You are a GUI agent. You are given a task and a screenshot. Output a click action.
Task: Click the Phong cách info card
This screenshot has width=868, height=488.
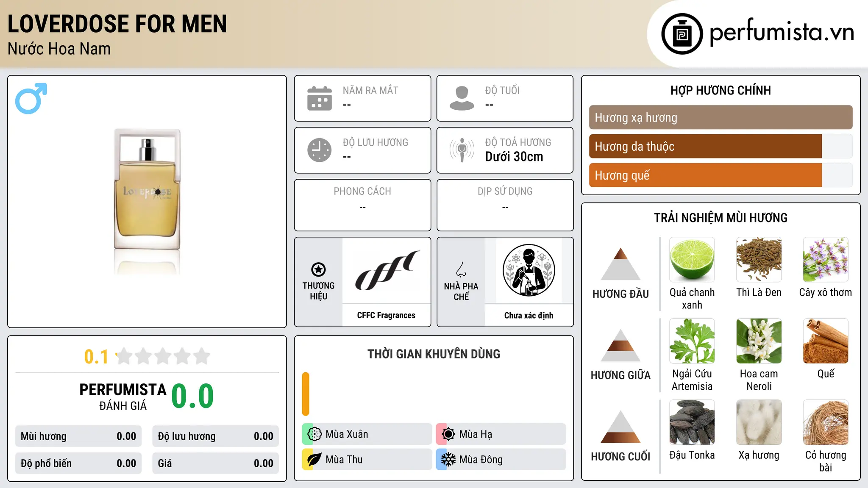pyautogui.click(x=362, y=205)
